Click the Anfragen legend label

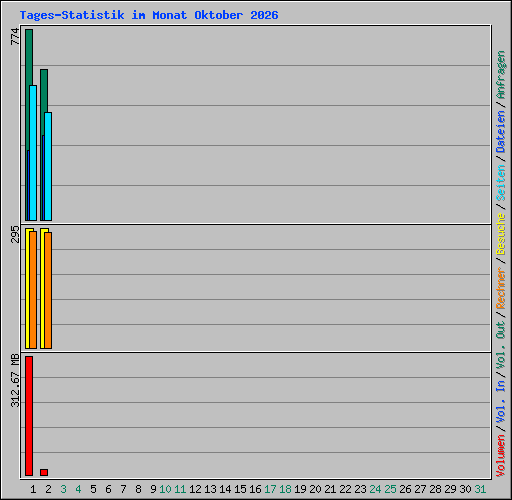pos(501,75)
